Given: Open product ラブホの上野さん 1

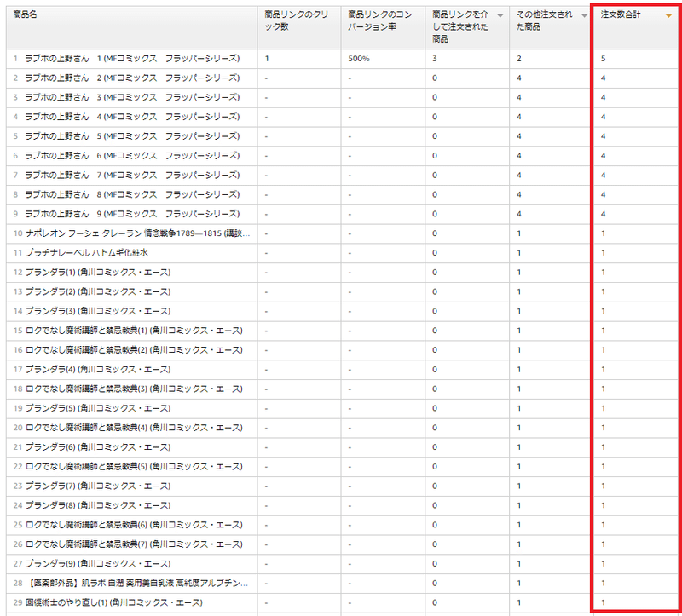Looking at the screenshot, I should [x=132, y=58].
